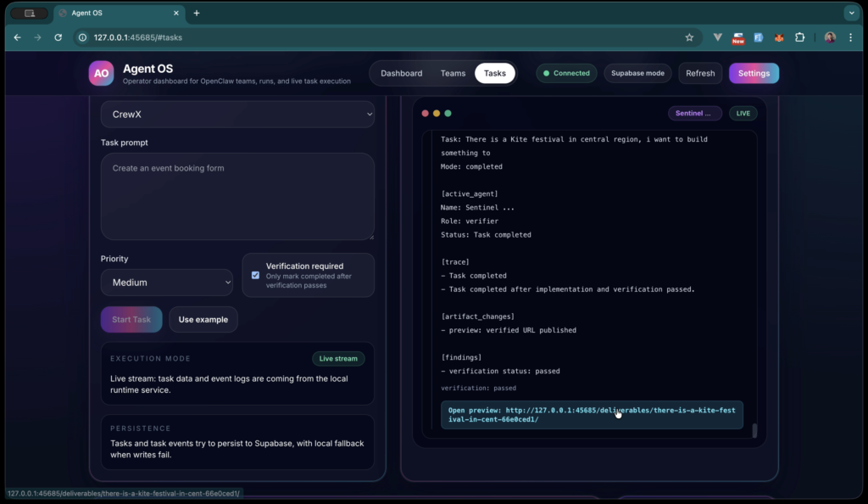Screen dimensions: 868x504
Task: Click the Use example button
Action: pos(203,319)
